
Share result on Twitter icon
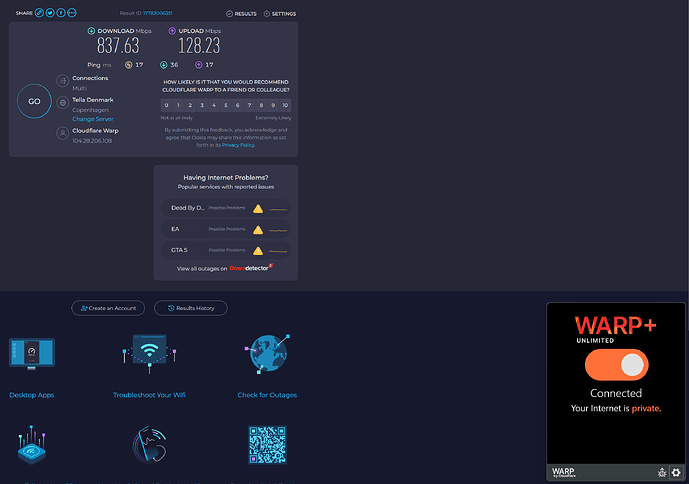point(50,13)
